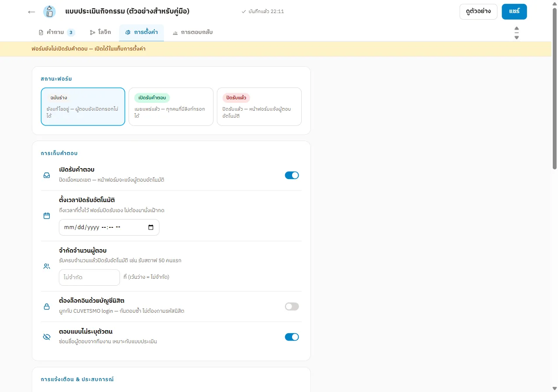Viewport: 558px width, 392px height.
Task: Disable the 'ตอบแบบไม่ระบุตัวตน' toggle
Action: click(x=292, y=337)
